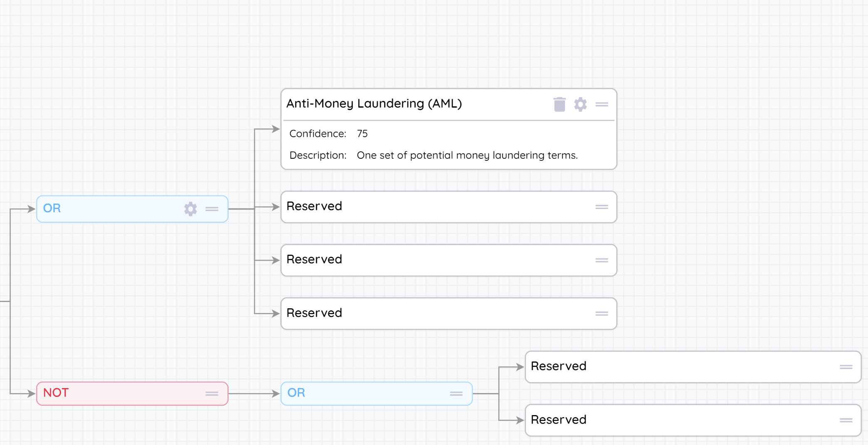This screenshot has width=868, height=445.
Task: Grab the drag handle beside the OR gear icon
Action: 212,209
